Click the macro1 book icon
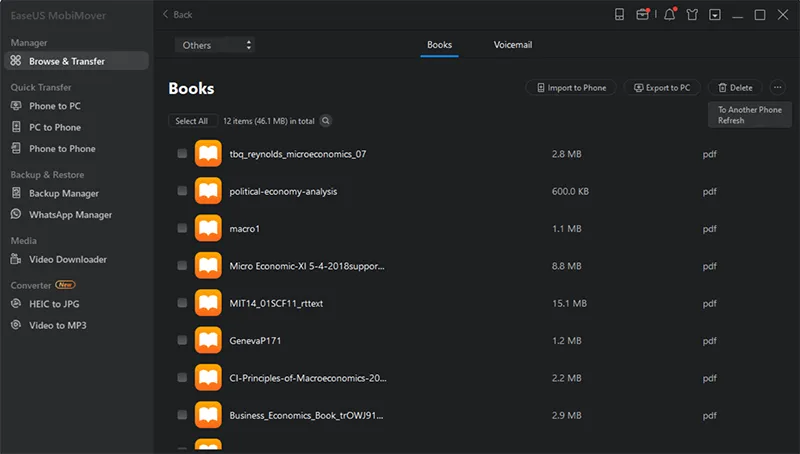800x454 pixels. click(208, 228)
